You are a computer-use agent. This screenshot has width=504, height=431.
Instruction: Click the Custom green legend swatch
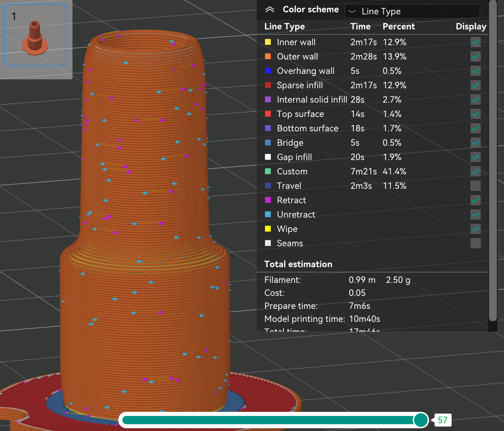click(x=269, y=171)
